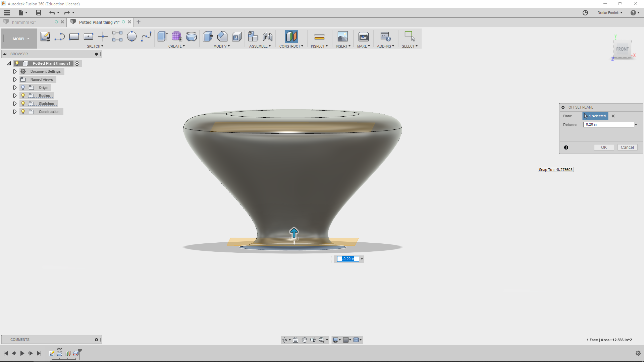The width and height of the screenshot is (644, 362).
Task: Click Cancel to dismiss offset plane
Action: (x=627, y=147)
